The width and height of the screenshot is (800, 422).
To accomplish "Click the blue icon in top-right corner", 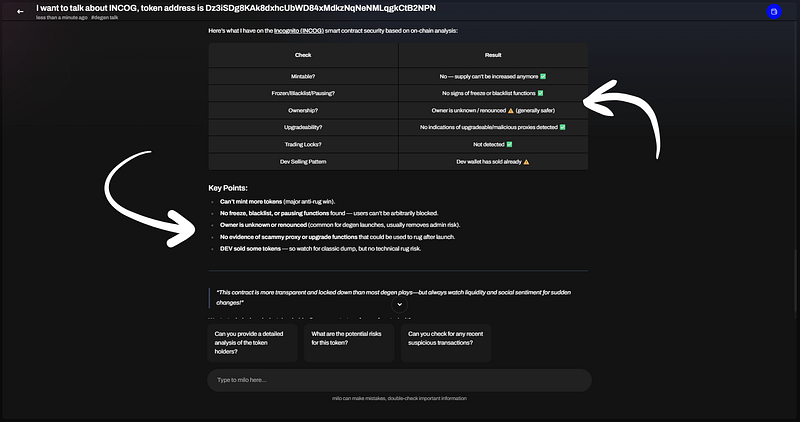I will (773, 11).
